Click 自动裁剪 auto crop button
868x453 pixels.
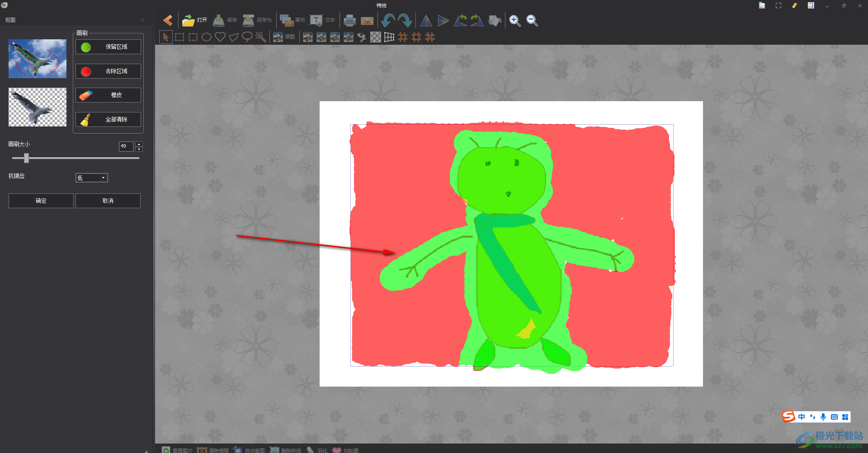(x=249, y=450)
